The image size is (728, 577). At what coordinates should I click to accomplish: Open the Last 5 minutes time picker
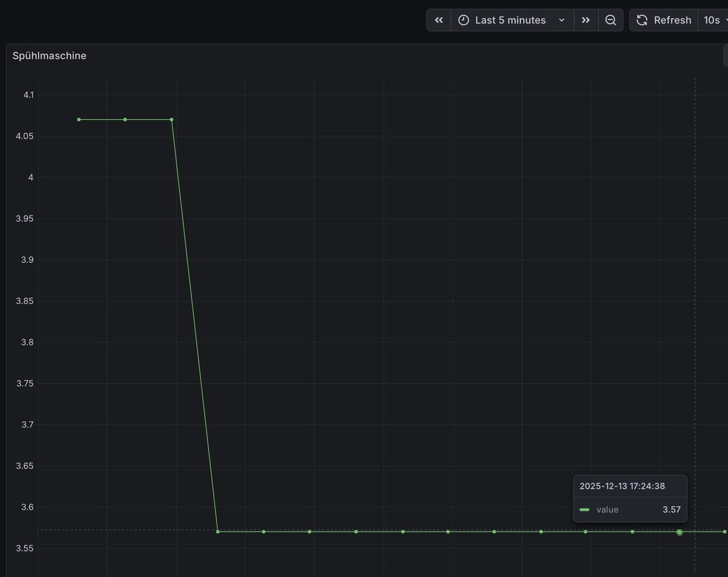click(510, 20)
